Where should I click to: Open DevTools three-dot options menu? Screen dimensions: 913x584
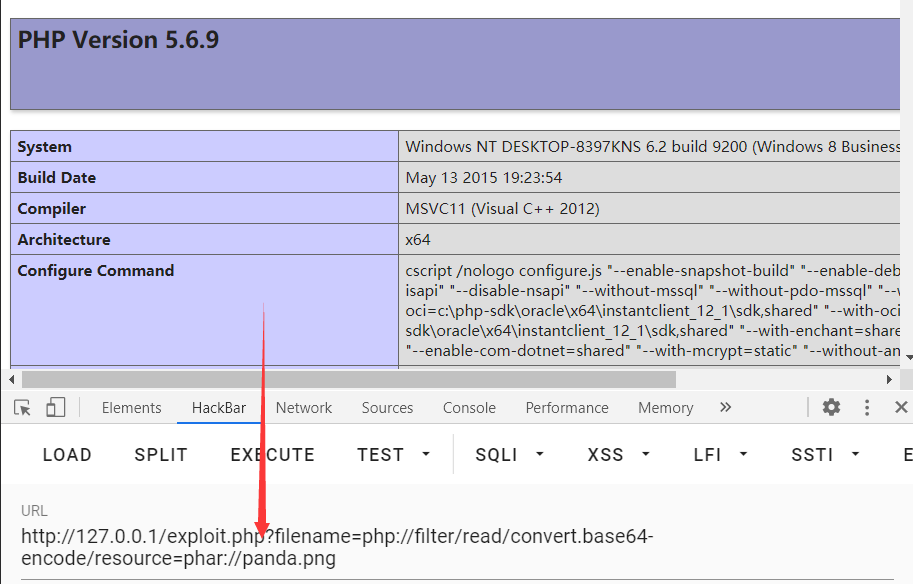pyautogui.click(x=867, y=408)
